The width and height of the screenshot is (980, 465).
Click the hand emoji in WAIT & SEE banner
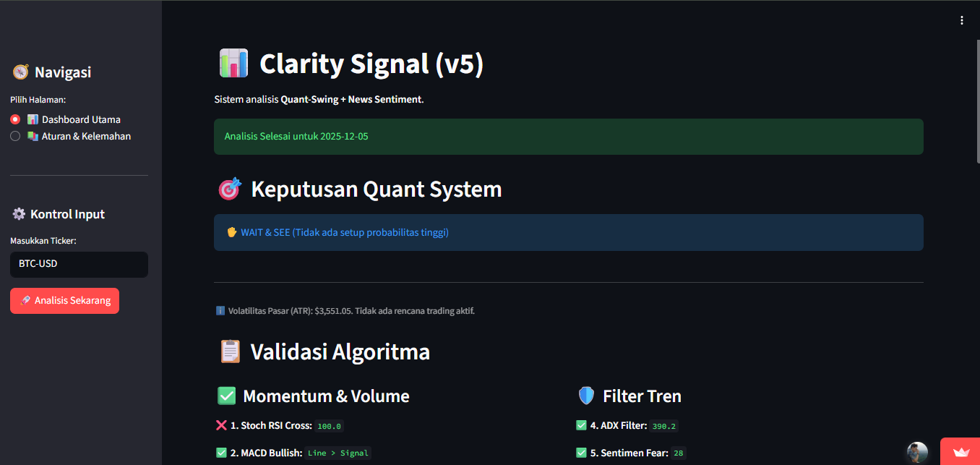tap(231, 232)
